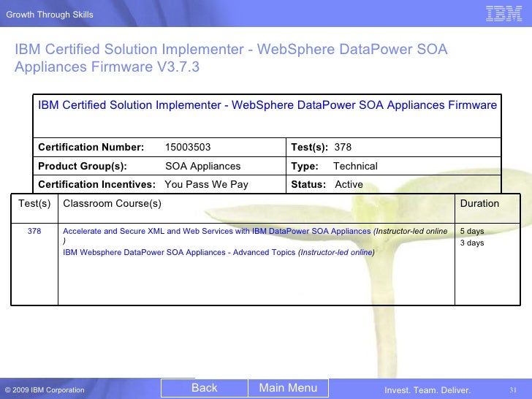Click the IBM logo in header
The height and width of the screenshot is (399, 532).
pos(503,14)
